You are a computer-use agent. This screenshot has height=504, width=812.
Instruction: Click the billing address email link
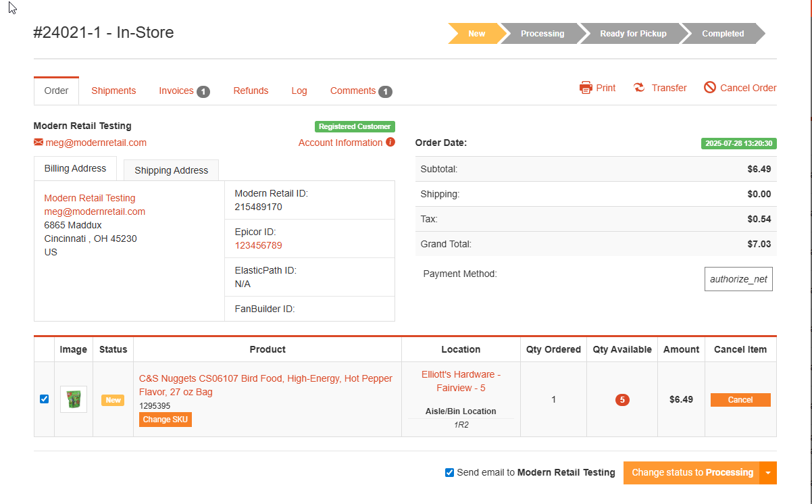pyautogui.click(x=95, y=211)
